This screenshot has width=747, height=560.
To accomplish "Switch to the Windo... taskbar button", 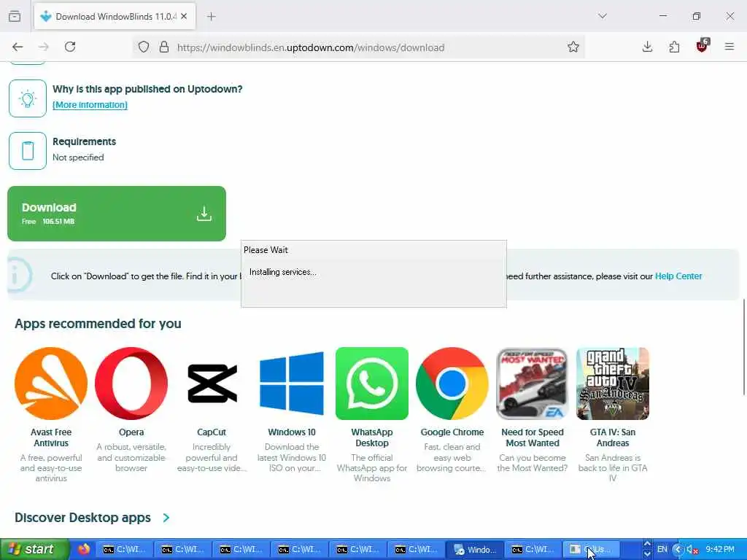I will (x=474, y=550).
